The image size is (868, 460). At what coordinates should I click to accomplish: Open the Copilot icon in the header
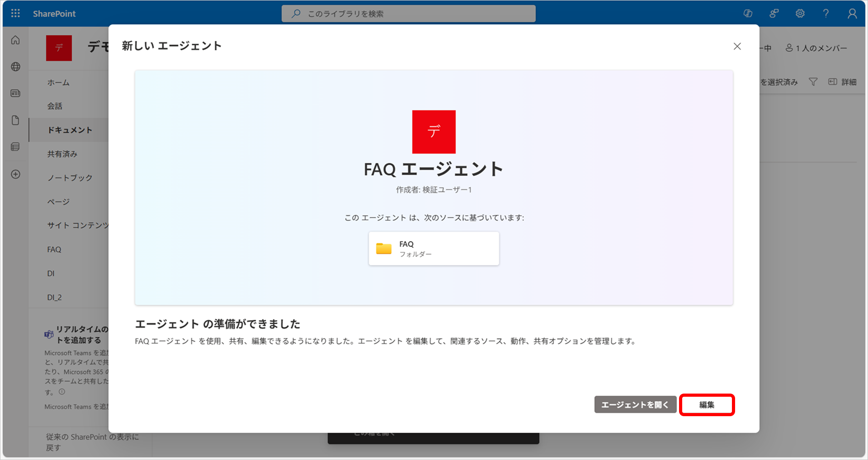pyautogui.click(x=748, y=14)
